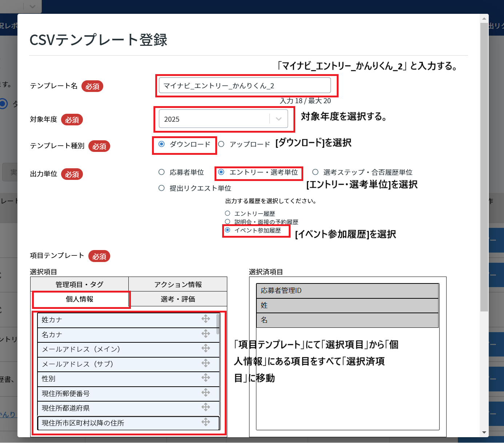Image resolution: width=504 pixels, height=443 pixels.
Task: Click the move icon beside 性別
Action: [206, 378]
